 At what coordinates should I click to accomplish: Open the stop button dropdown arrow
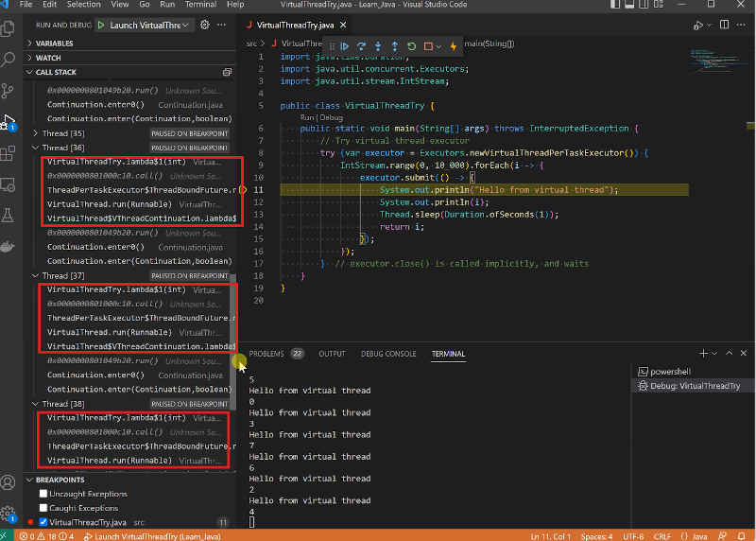(438, 46)
